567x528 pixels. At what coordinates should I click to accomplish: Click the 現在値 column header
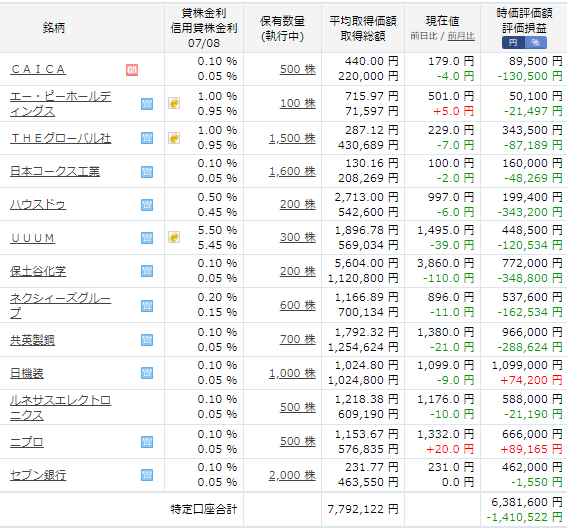[x=442, y=21]
